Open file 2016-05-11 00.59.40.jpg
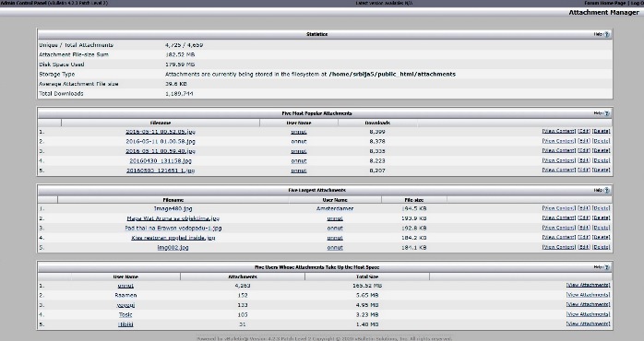The height and width of the screenshot is (341, 644). [x=161, y=151]
